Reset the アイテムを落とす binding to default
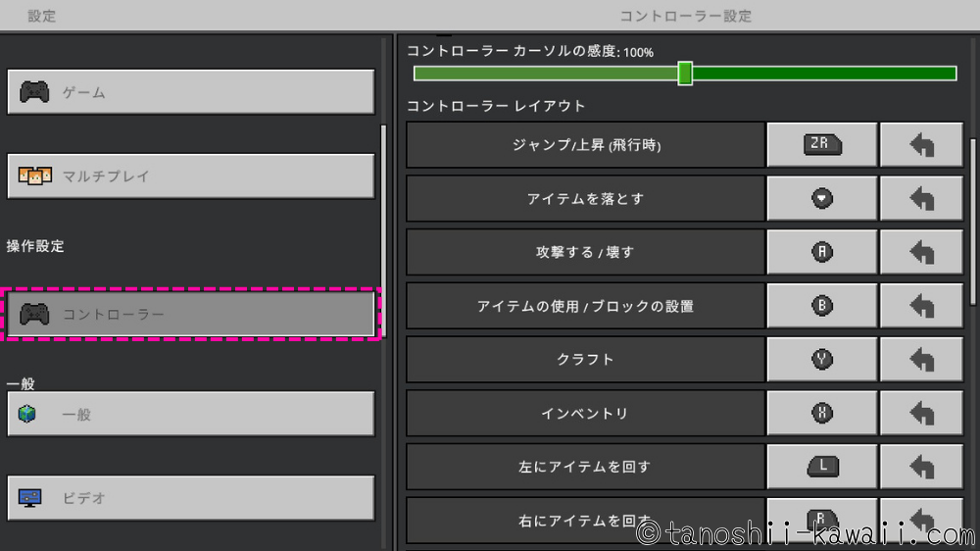Viewport: 980px width, 551px height. (x=921, y=199)
